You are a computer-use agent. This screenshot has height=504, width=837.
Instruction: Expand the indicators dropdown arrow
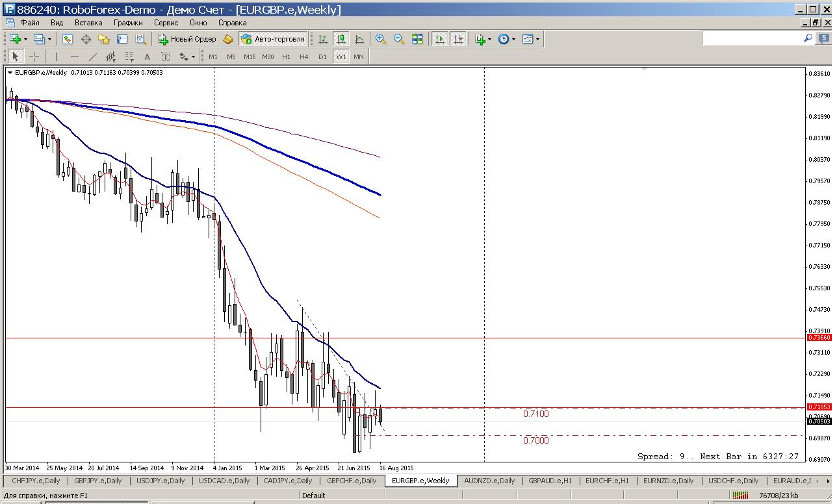490,39
